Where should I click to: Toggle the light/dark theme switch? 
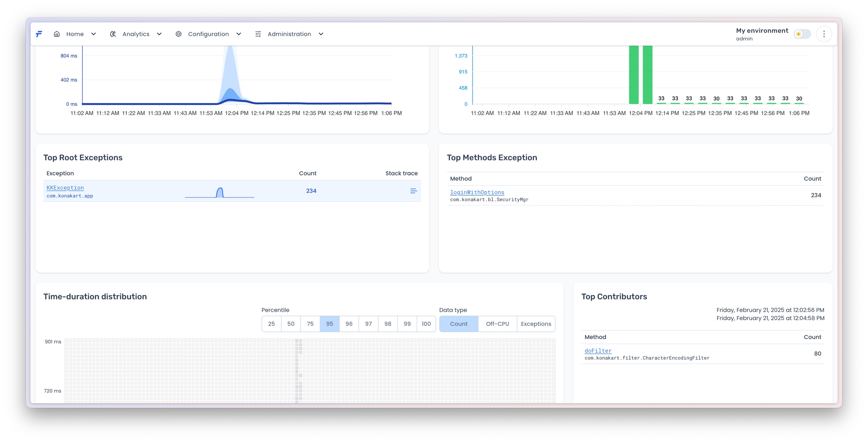tap(802, 34)
